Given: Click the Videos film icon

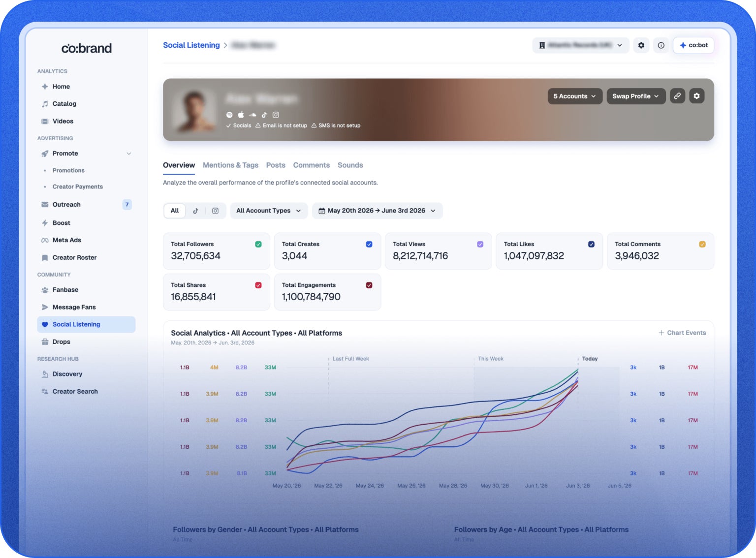Looking at the screenshot, I should pyautogui.click(x=45, y=121).
